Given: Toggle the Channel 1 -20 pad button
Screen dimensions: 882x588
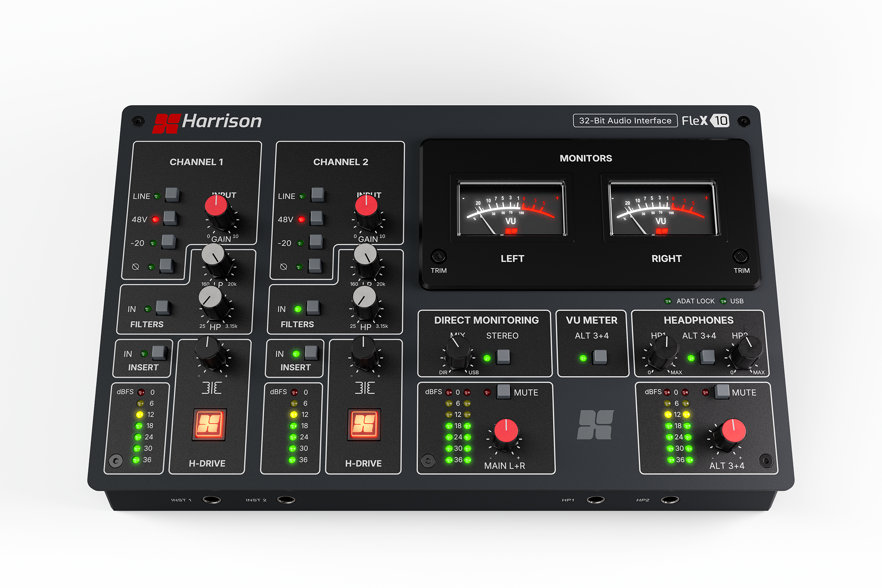Looking at the screenshot, I should (168, 242).
